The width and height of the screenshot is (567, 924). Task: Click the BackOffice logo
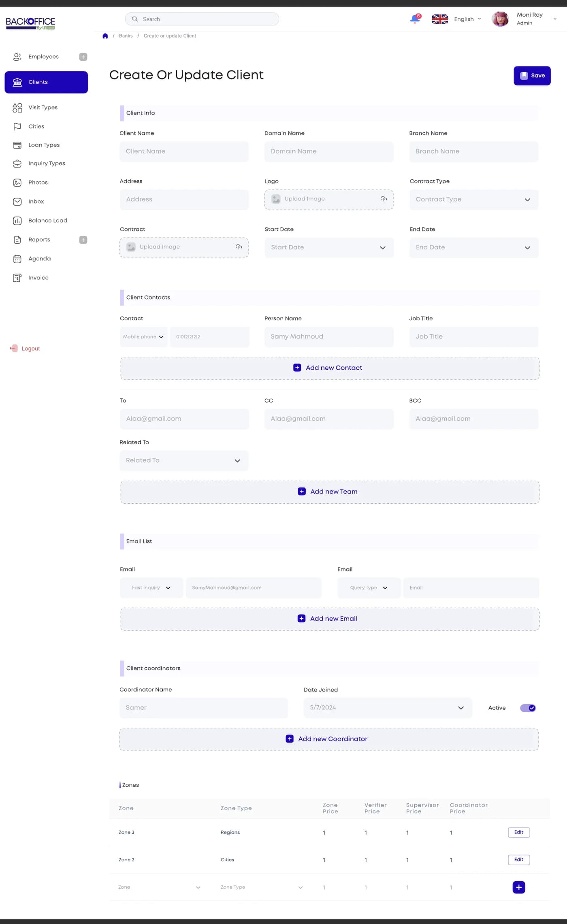click(30, 23)
